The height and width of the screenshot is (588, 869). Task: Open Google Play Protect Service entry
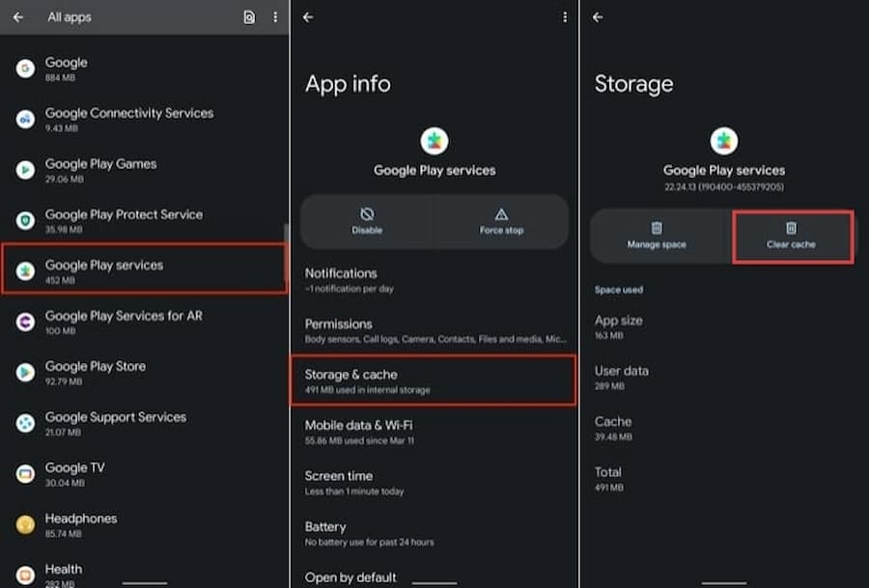[144, 220]
